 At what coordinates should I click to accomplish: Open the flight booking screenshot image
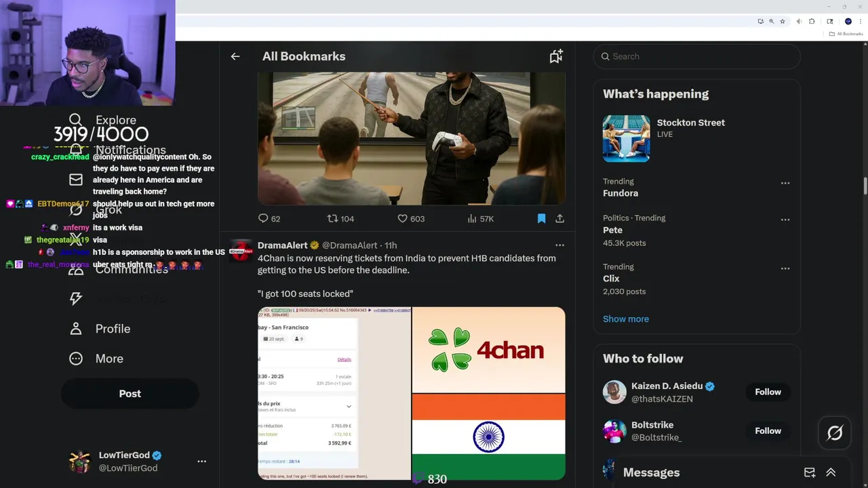click(x=334, y=393)
